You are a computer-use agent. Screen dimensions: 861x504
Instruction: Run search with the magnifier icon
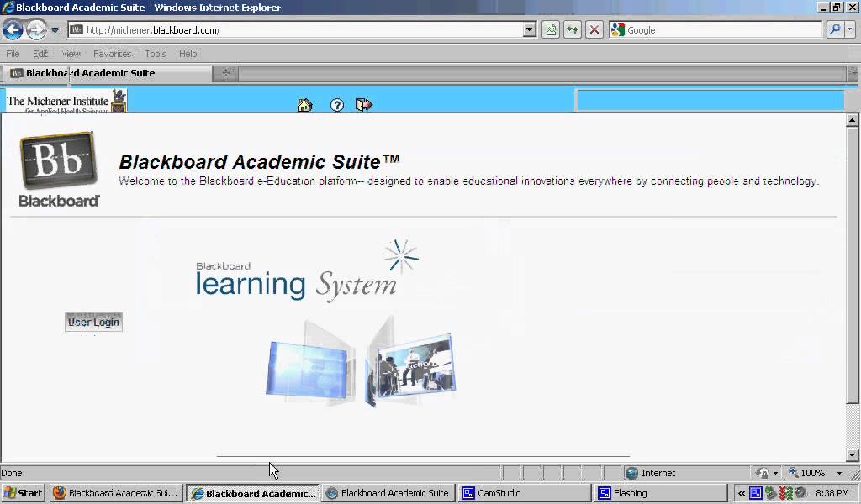coord(835,29)
